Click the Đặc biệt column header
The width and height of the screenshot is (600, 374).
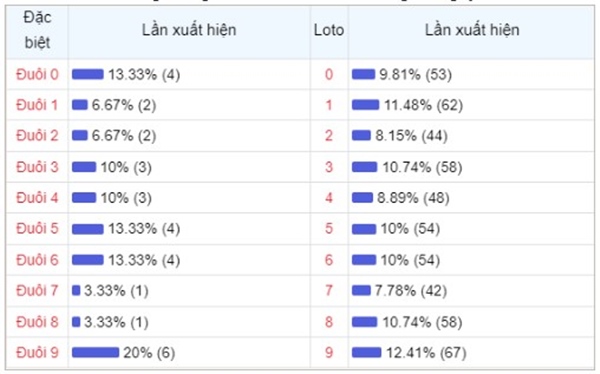pyautogui.click(x=37, y=30)
